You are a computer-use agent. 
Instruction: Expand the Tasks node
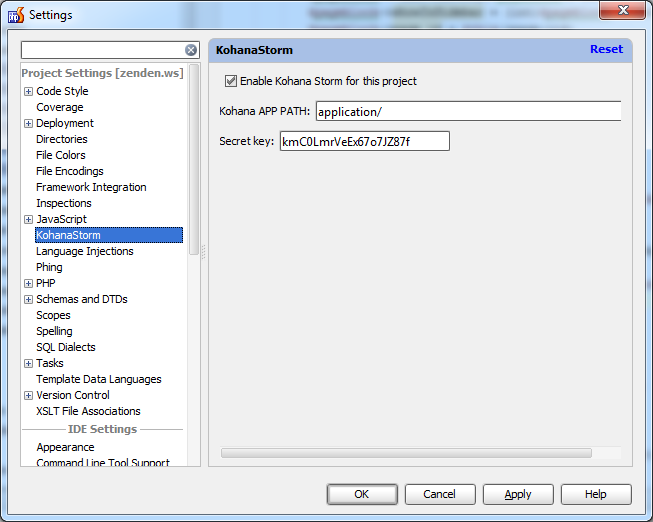point(28,363)
